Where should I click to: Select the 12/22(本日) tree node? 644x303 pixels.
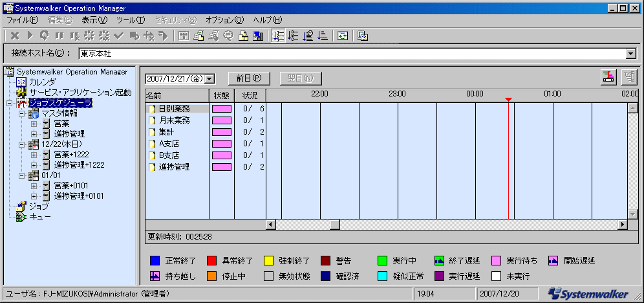62,144
